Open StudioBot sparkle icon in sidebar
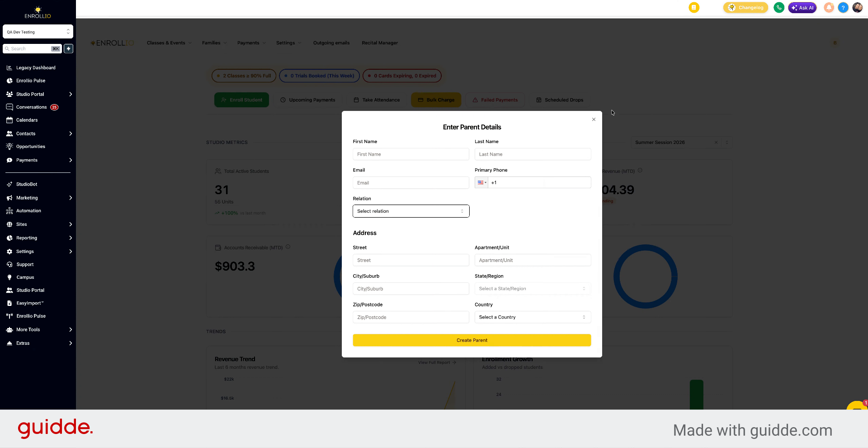The height and width of the screenshot is (448, 868). pos(9,185)
